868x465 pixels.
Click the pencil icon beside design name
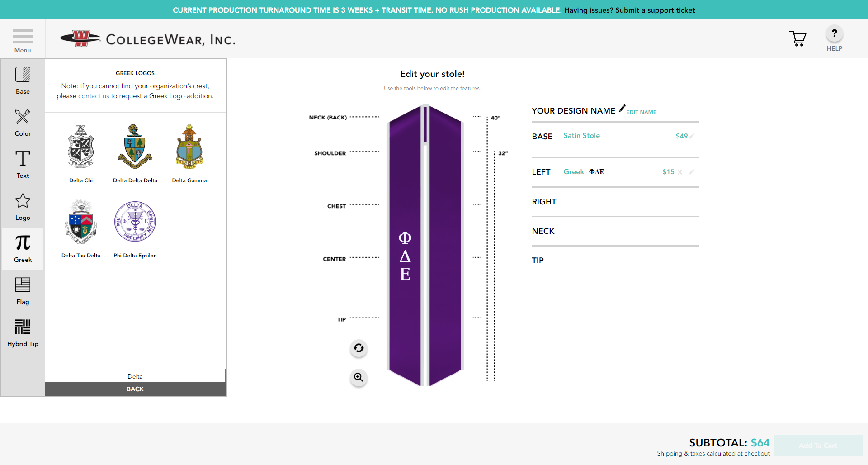pyautogui.click(x=622, y=108)
